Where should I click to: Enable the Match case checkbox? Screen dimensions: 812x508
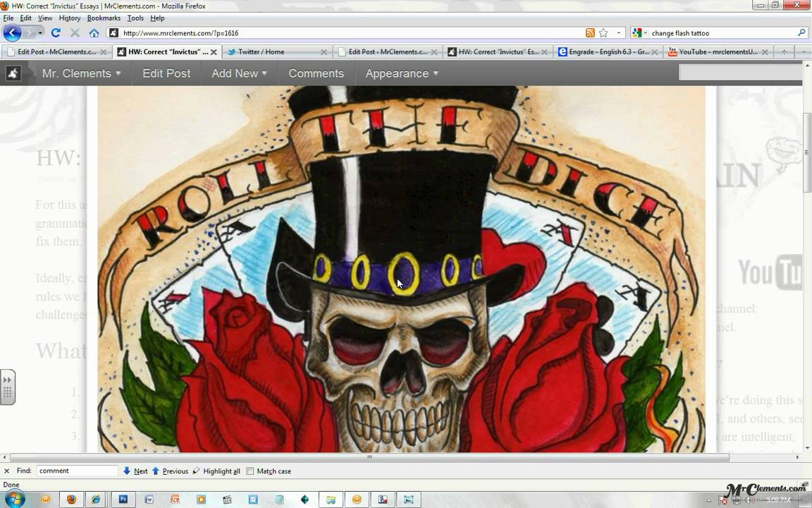click(x=250, y=471)
